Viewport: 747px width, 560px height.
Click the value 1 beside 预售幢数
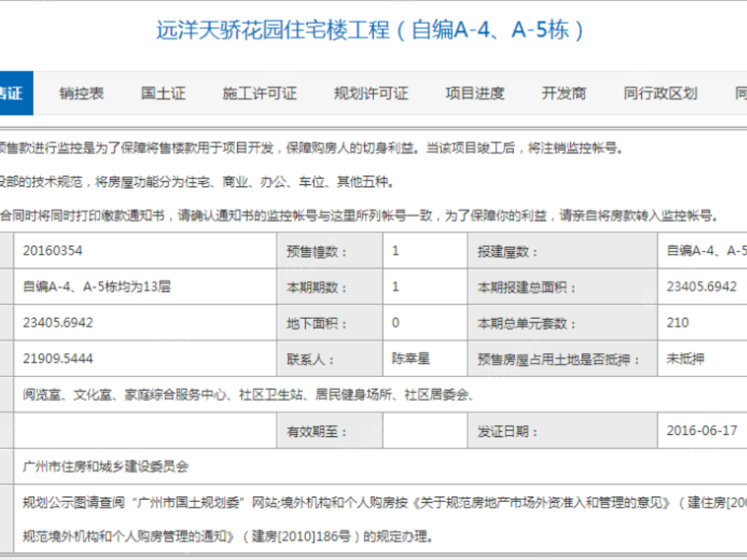click(x=396, y=251)
